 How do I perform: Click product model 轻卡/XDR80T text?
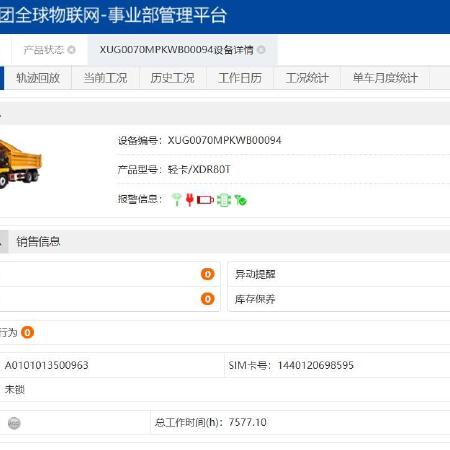tap(199, 170)
